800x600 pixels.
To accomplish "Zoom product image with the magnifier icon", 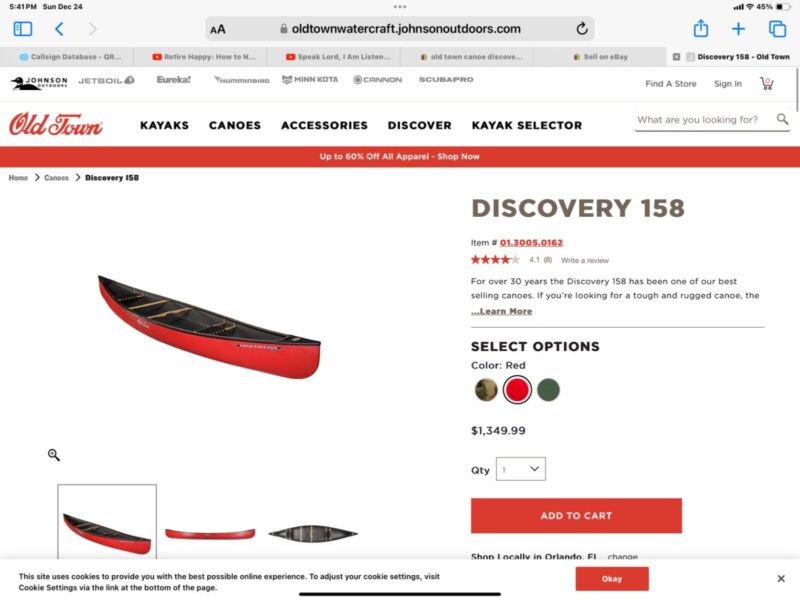I will pyautogui.click(x=54, y=455).
